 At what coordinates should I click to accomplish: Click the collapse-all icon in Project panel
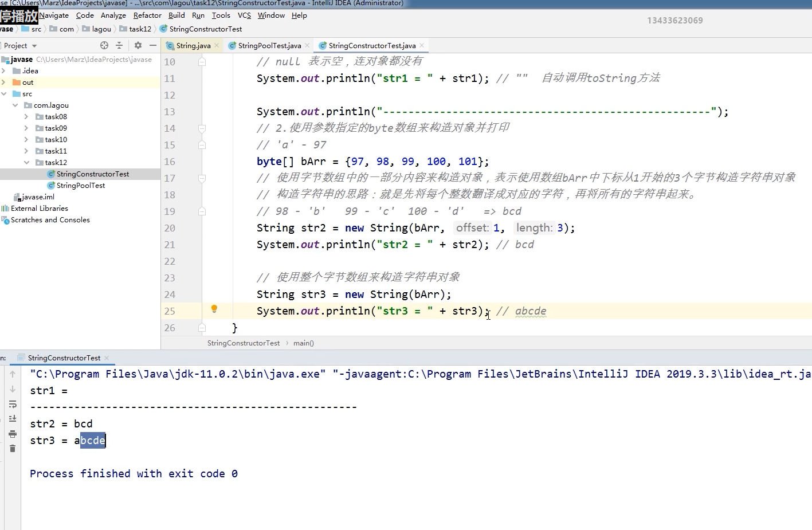pyautogui.click(x=119, y=45)
